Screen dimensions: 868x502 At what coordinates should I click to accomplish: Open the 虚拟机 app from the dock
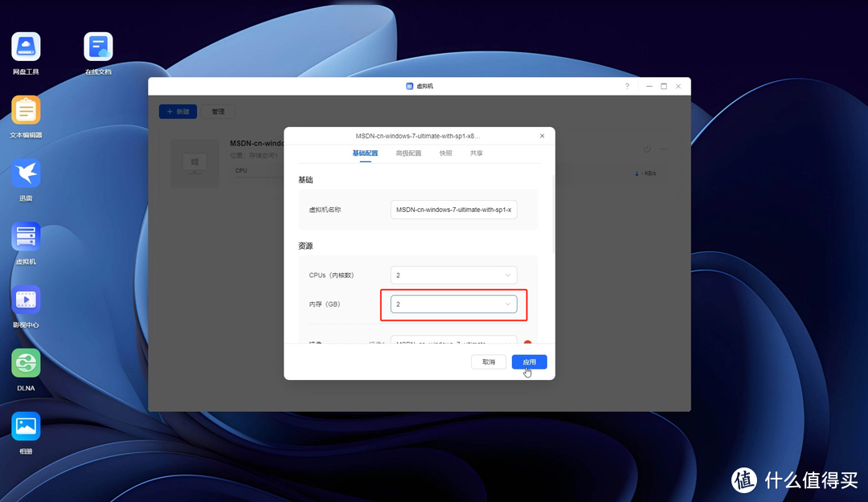pyautogui.click(x=25, y=235)
